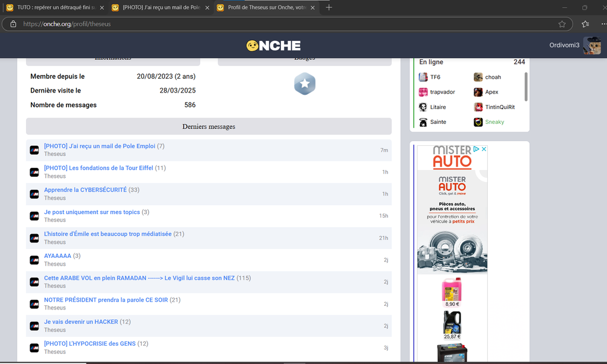Image resolution: width=607 pixels, height=364 pixels.
Task: Click avatar beside CYBERSÉCURITÉ topic
Action: pyautogui.click(x=34, y=194)
